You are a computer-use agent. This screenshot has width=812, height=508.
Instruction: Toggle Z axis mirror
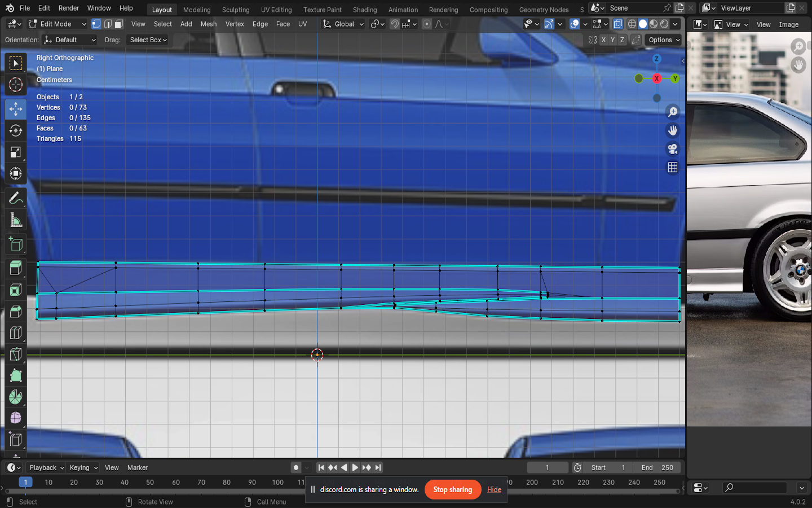623,40
